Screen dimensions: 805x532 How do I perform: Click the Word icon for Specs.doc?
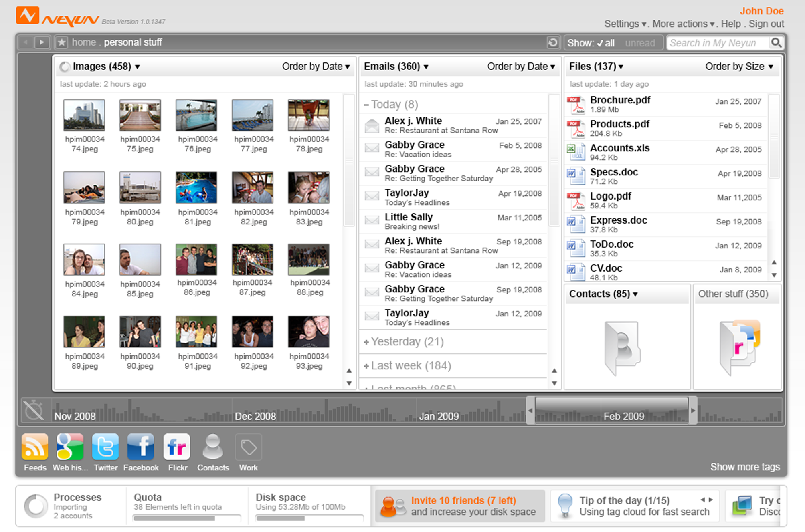coord(576,177)
